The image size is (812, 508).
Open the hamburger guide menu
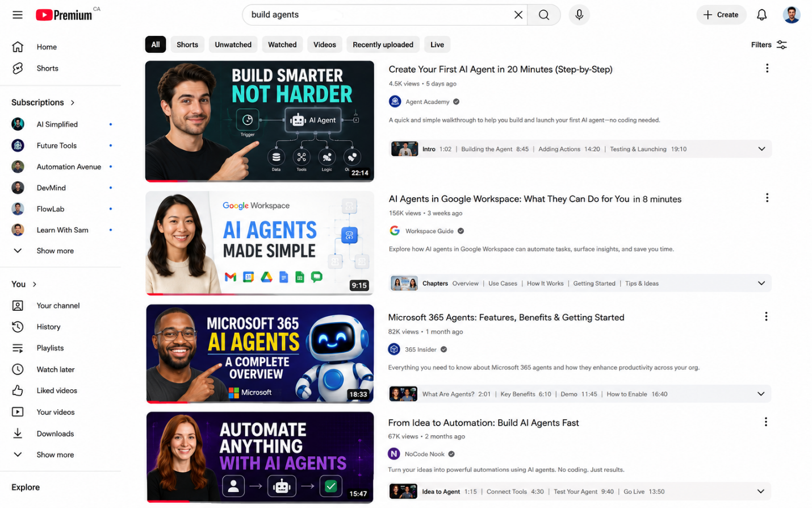point(18,15)
